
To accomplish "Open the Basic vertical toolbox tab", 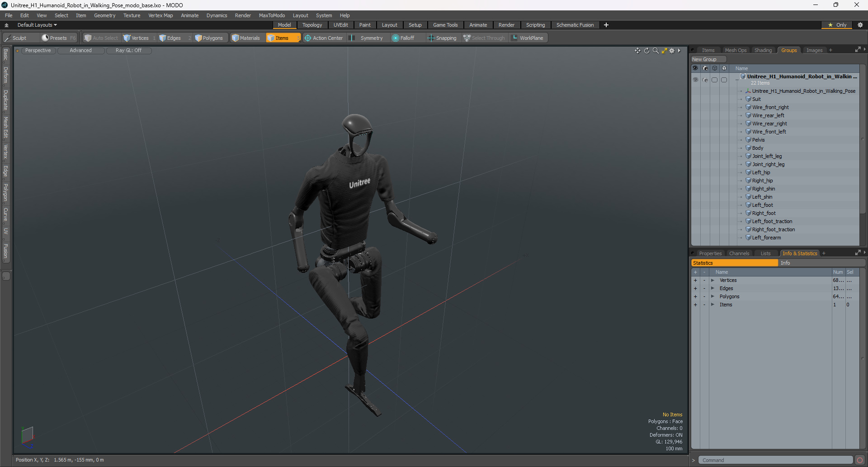I will pyautogui.click(x=5, y=55).
